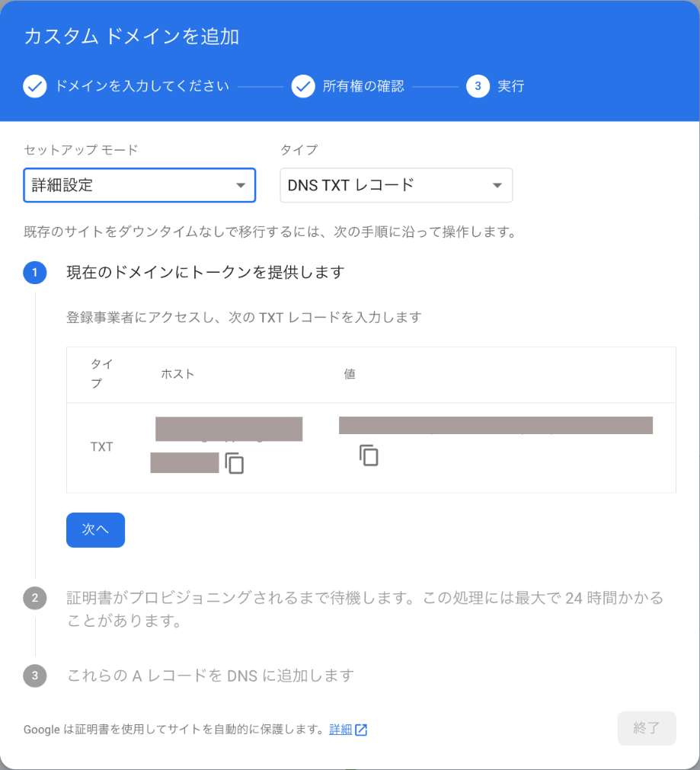Image resolution: width=700 pixels, height=770 pixels.
Task: Click the 終了 button
Action: point(646,728)
